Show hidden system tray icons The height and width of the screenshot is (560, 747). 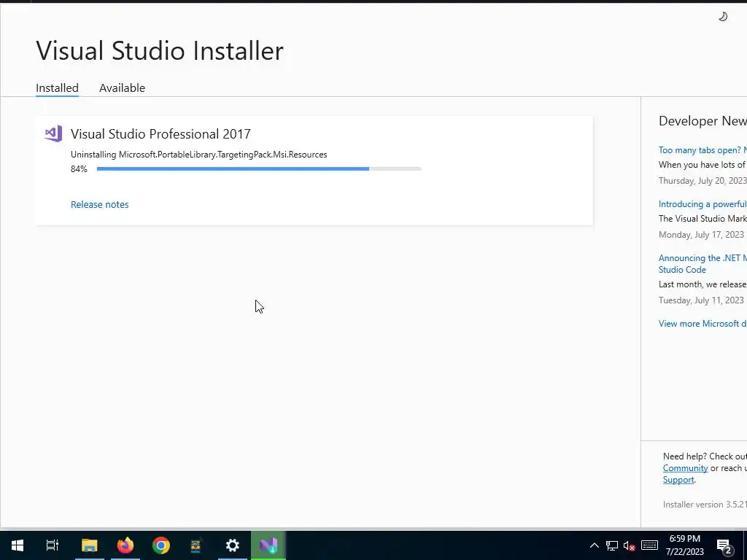[x=594, y=545]
